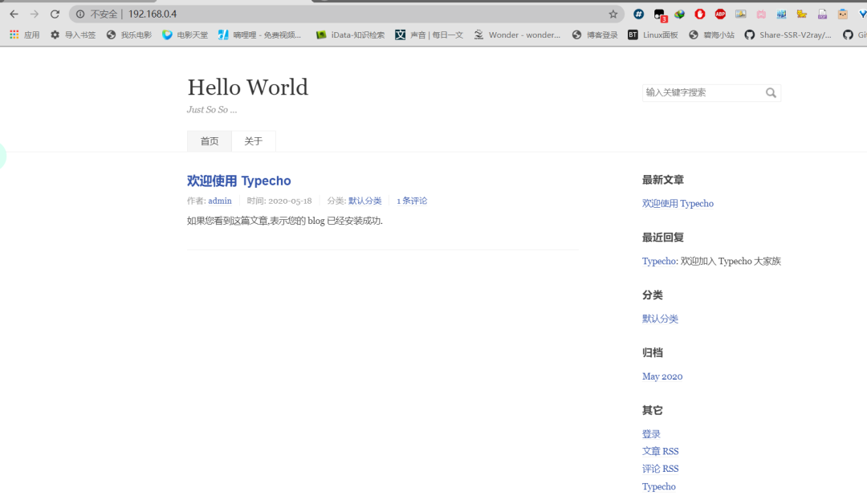Open the blue building extension icon
This screenshot has width=867, height=504.
pyautogui.click(x=781, y=14)
